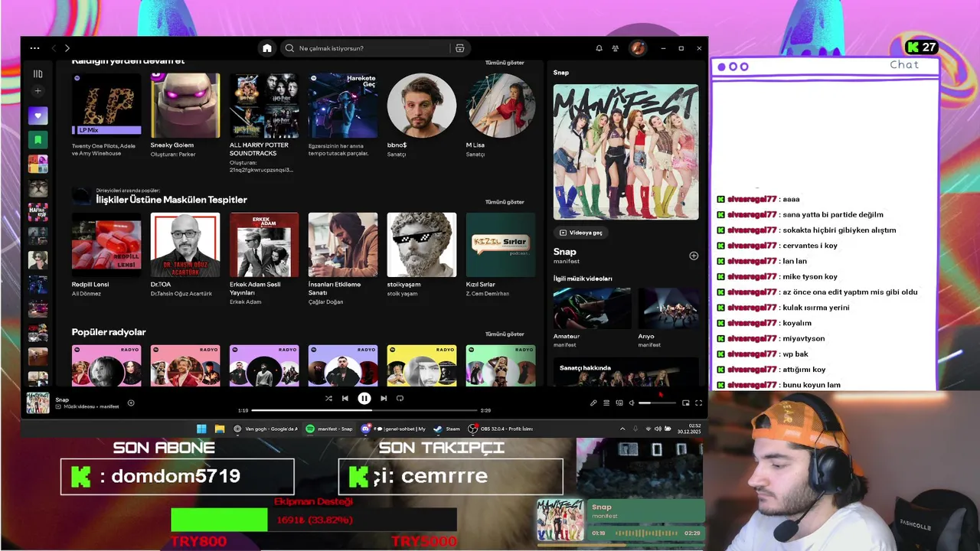The height and width of the screenshot is (551, 980).
Task: Show all İlişkiler Üstüne Maskülen Tespitler
Action: tap(505, 202)
